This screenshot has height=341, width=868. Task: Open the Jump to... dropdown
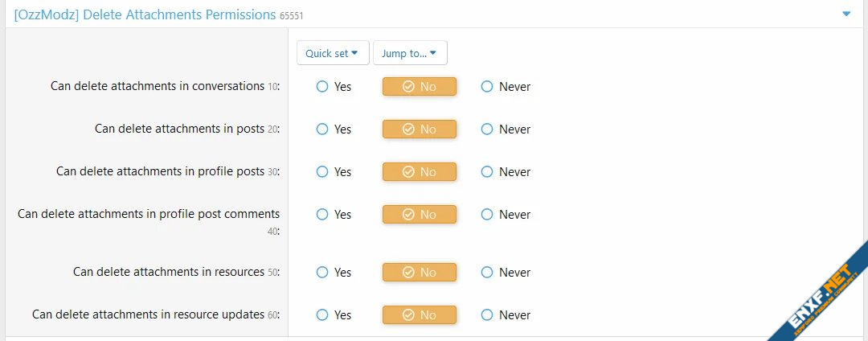(410, 53)
